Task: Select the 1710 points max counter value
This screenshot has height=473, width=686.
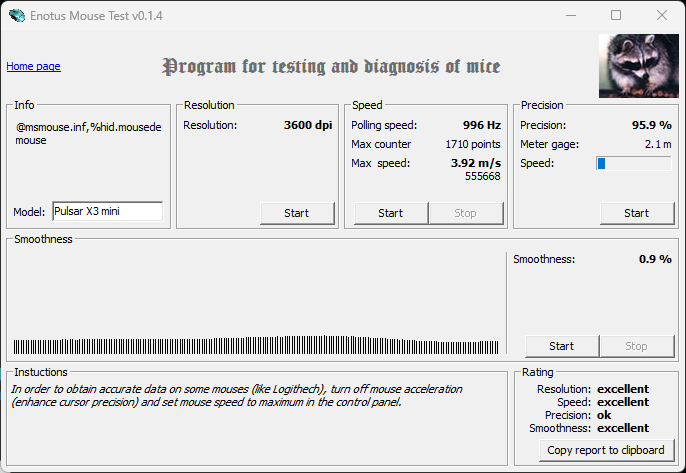Action: coord(472,144)
